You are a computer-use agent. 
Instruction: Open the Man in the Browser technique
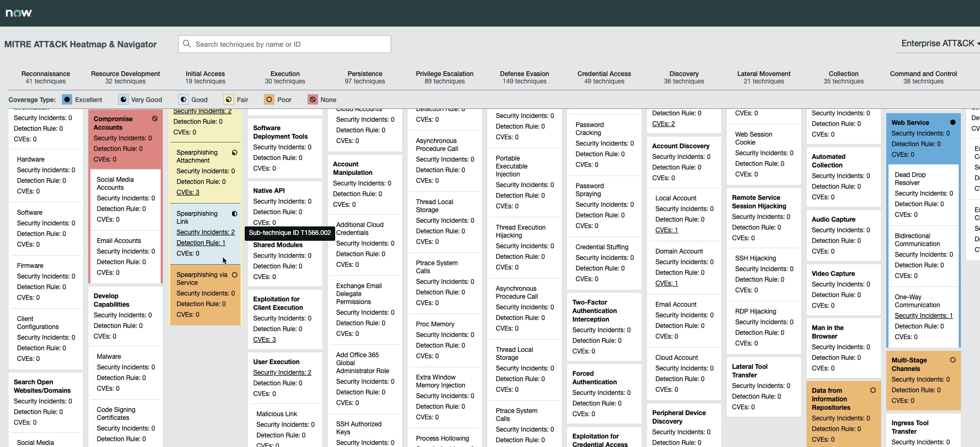click(828, 332)
